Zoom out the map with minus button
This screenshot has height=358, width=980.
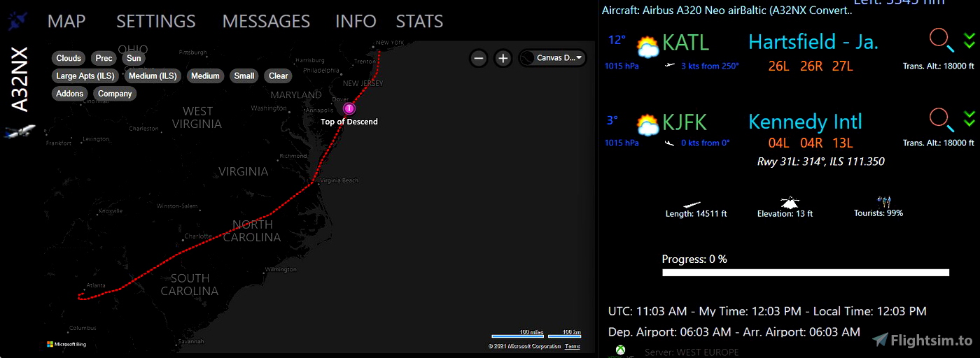tap(479, 58)
